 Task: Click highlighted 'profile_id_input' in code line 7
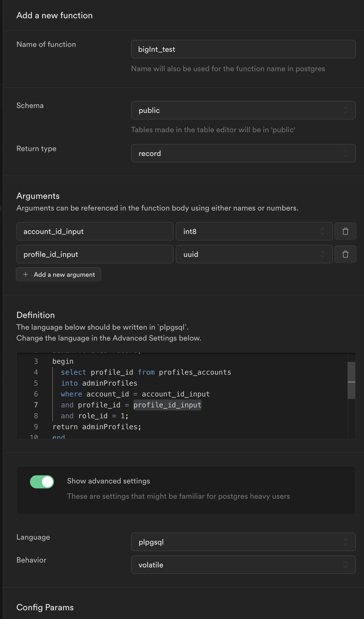click(168, 405)
